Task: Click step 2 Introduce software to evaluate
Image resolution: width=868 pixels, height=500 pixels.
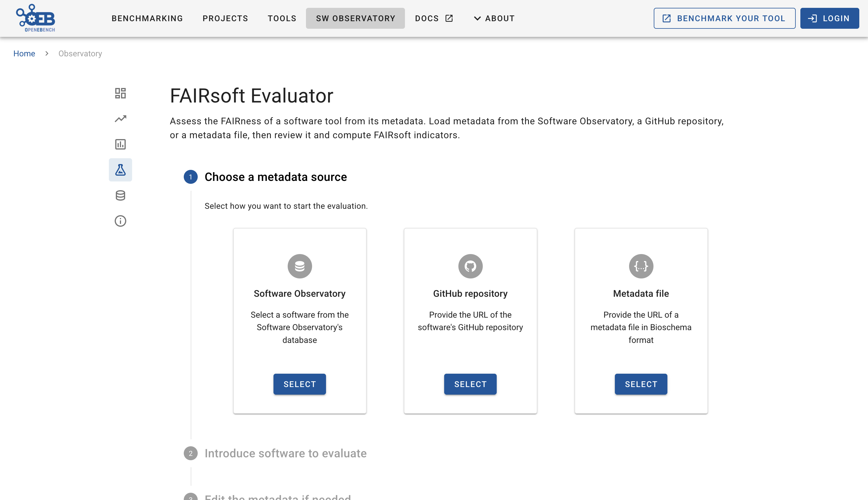Action: [x=285, y=453]
